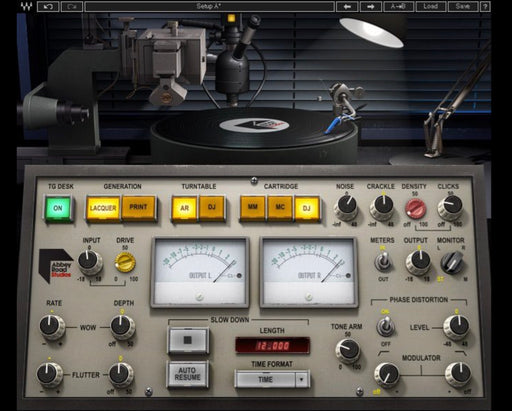Screen dimensions: 512x411
Task: Copy setup A to B
Action: pos(398,6)
